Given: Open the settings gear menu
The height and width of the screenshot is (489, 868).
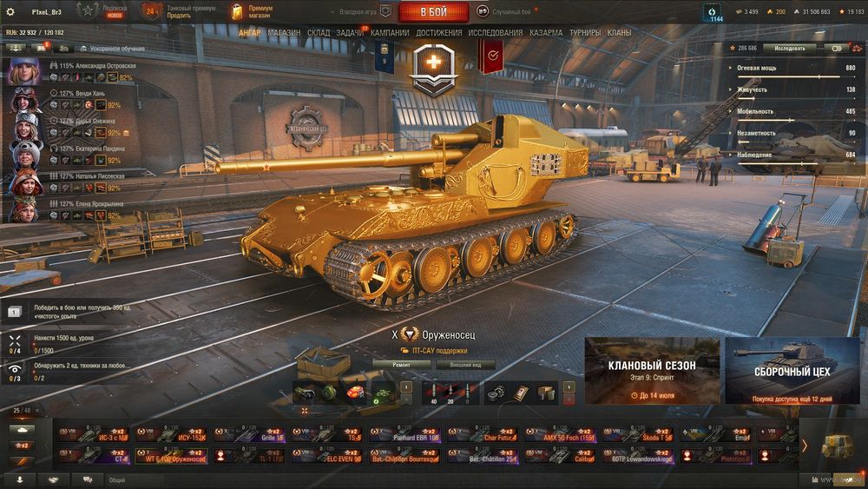Looking at the screenshot, I should point(10,11).
